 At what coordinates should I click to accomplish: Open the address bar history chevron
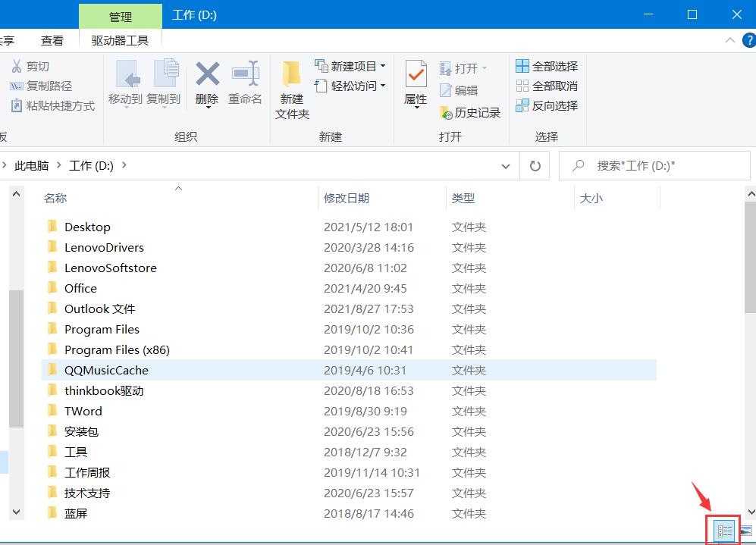[x=505, y=165]
